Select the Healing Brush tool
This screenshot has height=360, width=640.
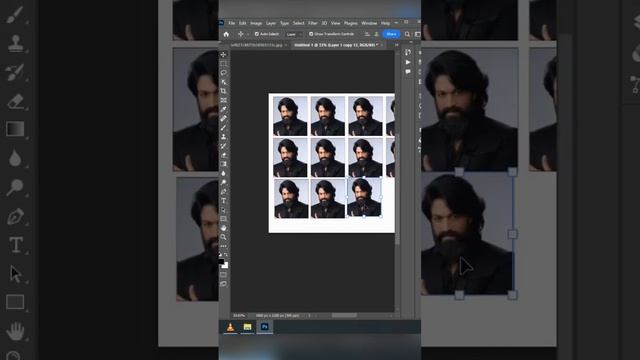[x=223, y=118]
